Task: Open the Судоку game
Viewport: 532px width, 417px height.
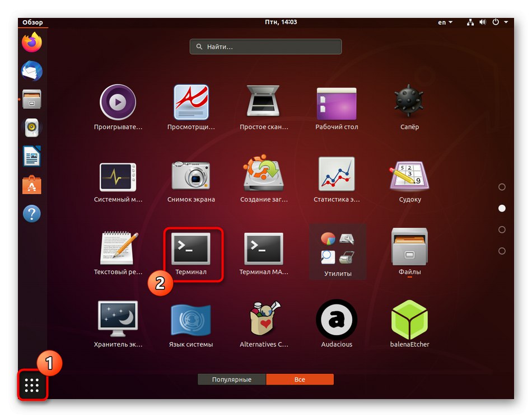Action: tap(409, 175)
